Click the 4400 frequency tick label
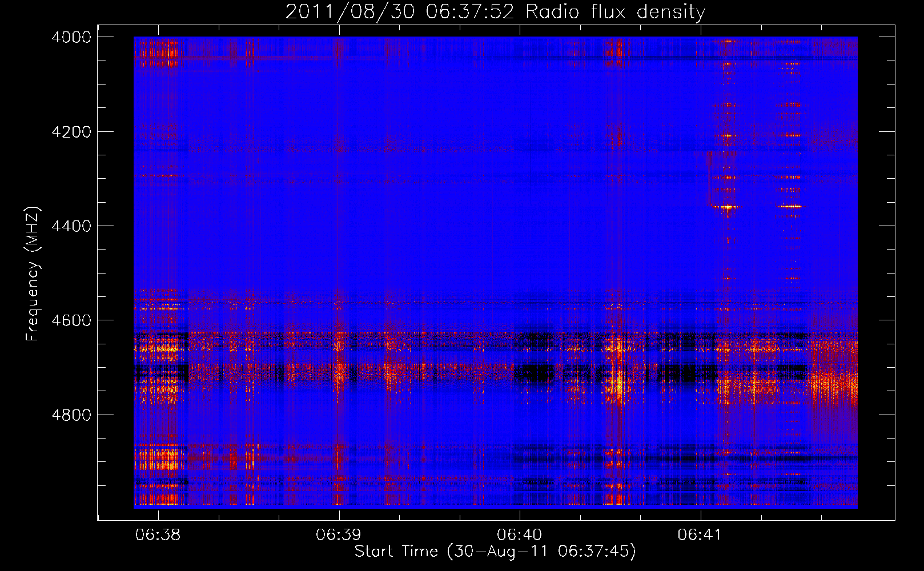The height and width of the screenshot is (571, 924). pyautogui.click(x=71, y=226)
